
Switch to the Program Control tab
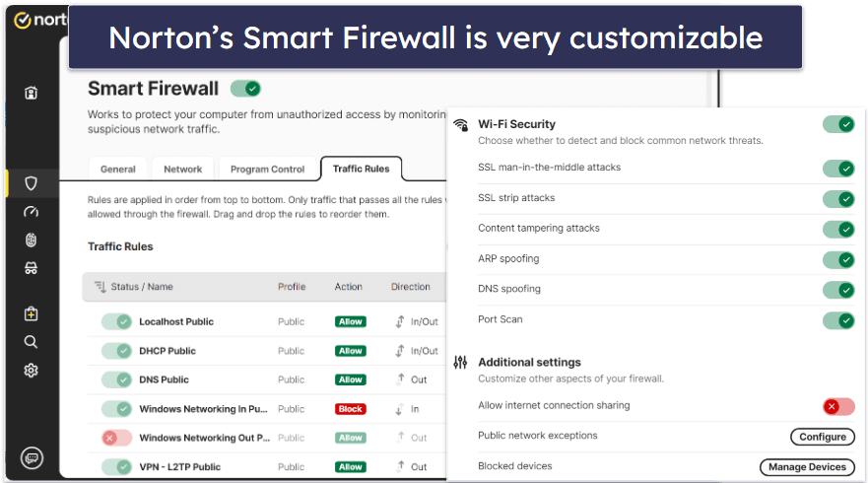click(268, 169)
